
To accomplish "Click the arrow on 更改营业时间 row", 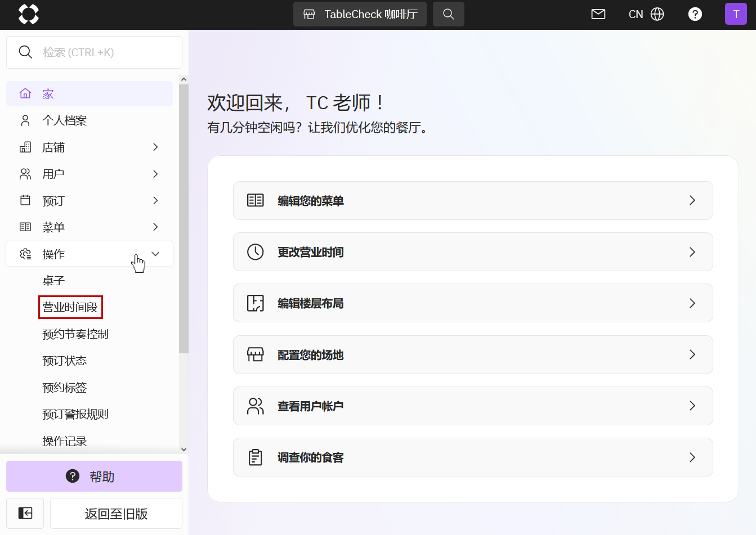I will (692, 251).
